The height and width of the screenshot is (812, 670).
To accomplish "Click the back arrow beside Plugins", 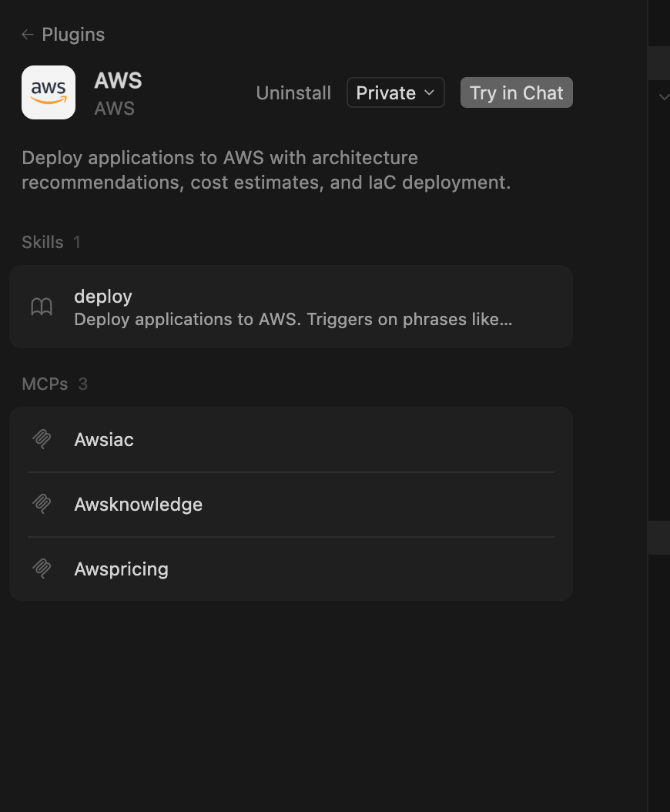I will click(x=27, y=34).
